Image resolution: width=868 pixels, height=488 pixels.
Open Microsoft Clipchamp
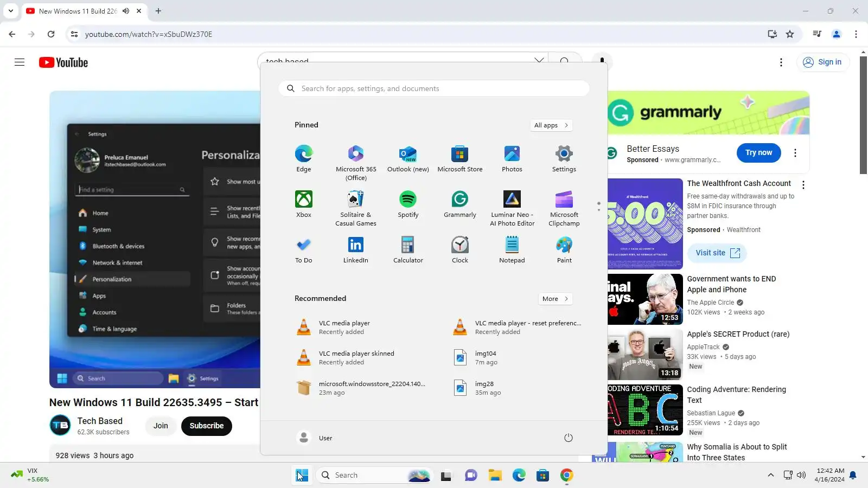564,208
